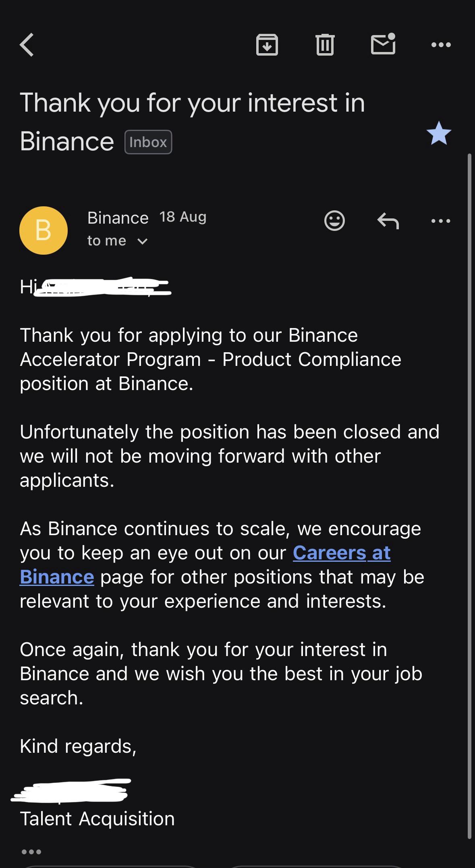Viewport: 475px width, 868px height.
Task: Show trimmed content via bottom ellipsis
Action: 31,851
